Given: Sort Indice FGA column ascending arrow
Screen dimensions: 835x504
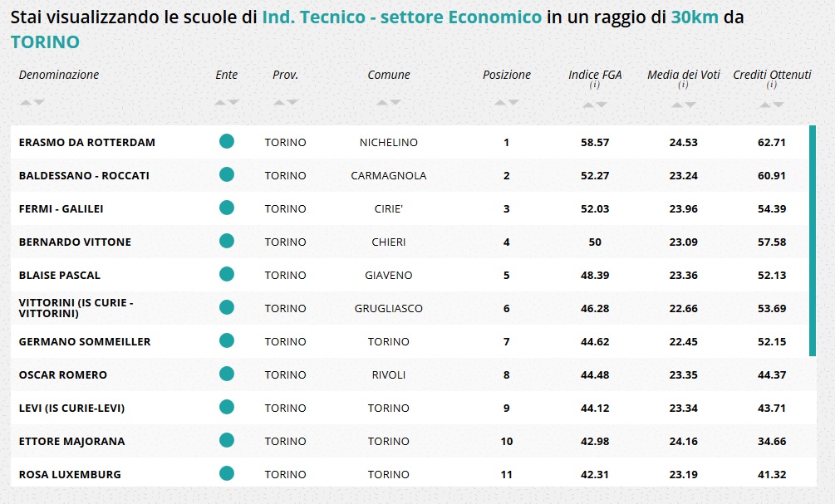Looking at the screenshot, I should 588,105.
